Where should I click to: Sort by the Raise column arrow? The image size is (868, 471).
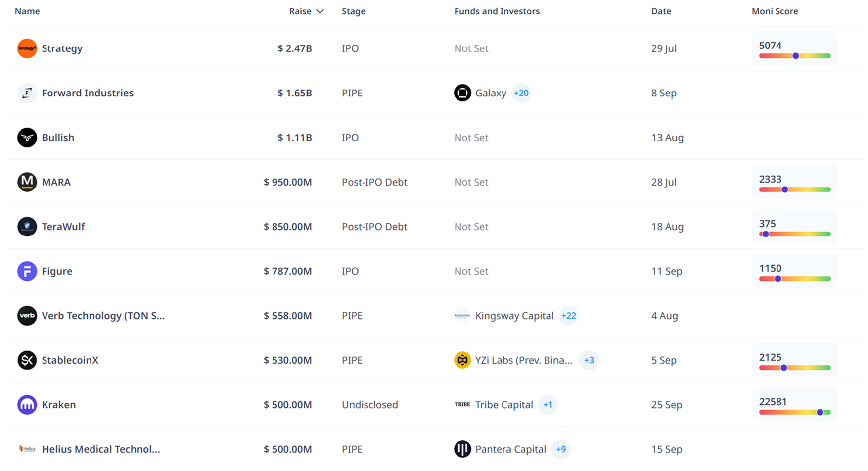click(x=320, y=11)
